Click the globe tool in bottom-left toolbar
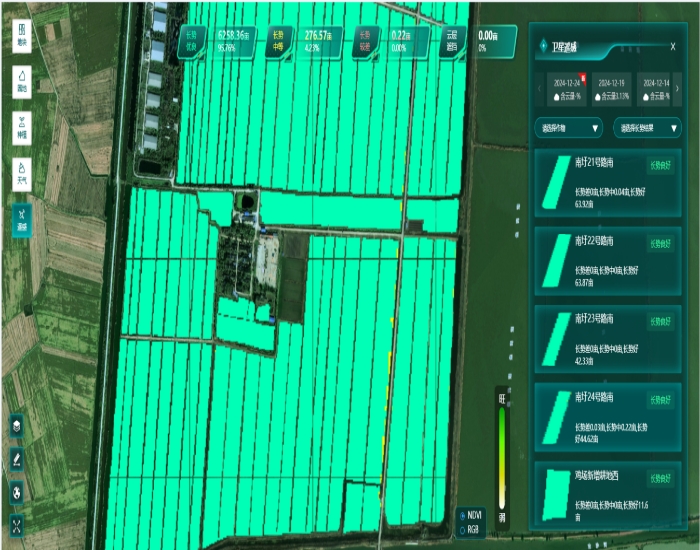 point(16,492)
